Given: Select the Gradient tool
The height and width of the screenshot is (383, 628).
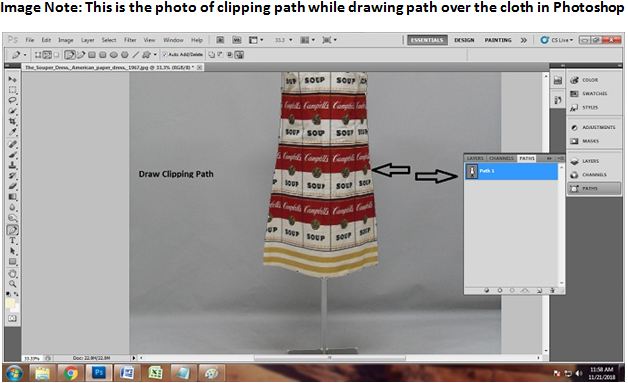Looking at the screenshot, I should [x=12, y=197].
